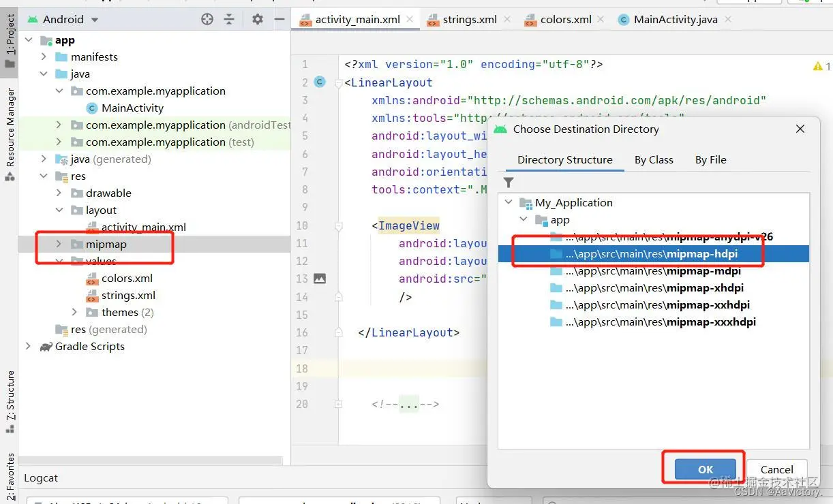Open the Resource Manager side panel
The height and width of the screenshot is (504, 833).
pyautogui.click(x=10, y=135)
